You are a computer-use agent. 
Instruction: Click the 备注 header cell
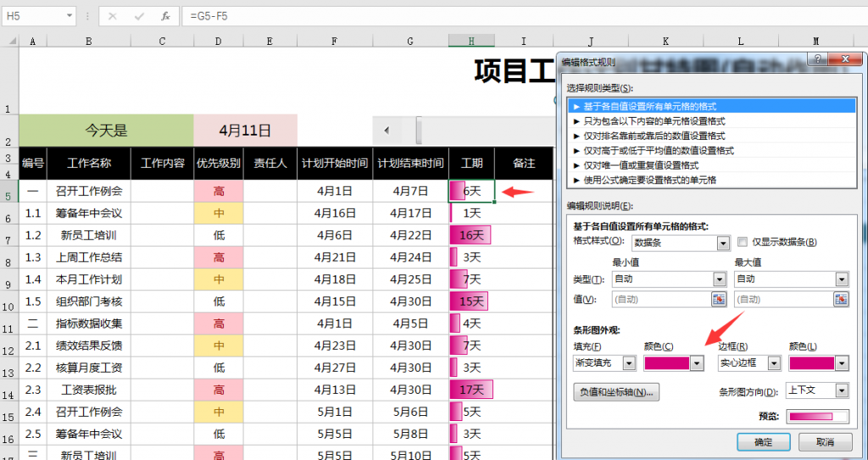coord(524,163)
